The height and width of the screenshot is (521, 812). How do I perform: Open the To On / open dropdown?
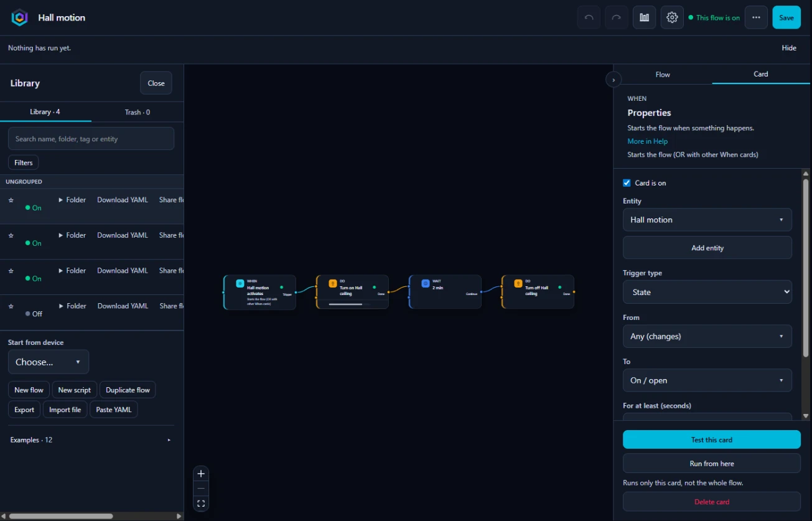pos(707,380)
